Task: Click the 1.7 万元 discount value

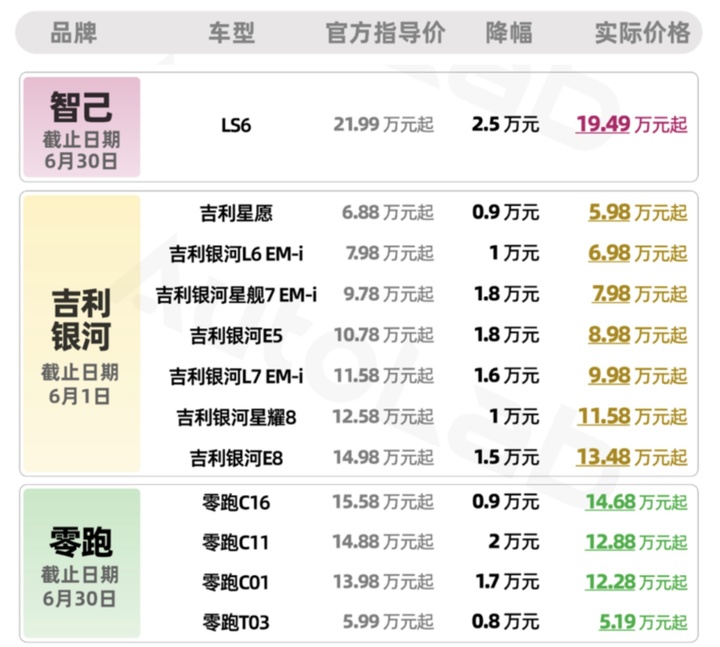Action: coord(507,582)
